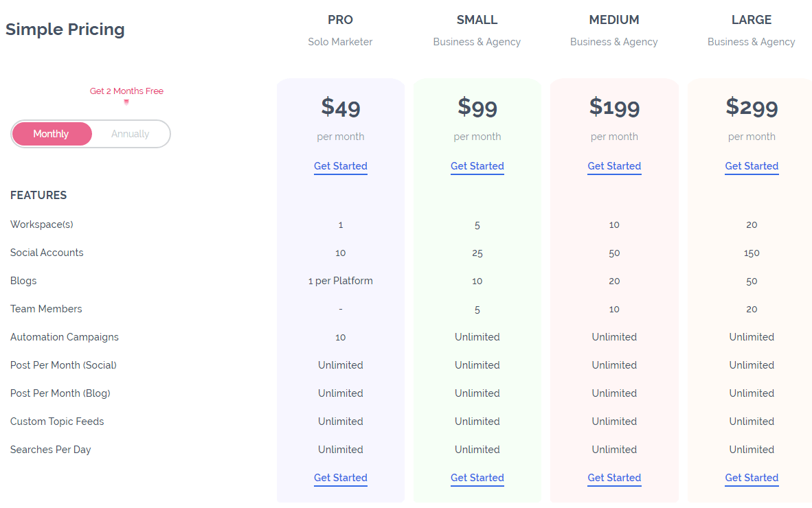Click Get Started at bottom of MEDIUM column

click(x=614, y=478)
